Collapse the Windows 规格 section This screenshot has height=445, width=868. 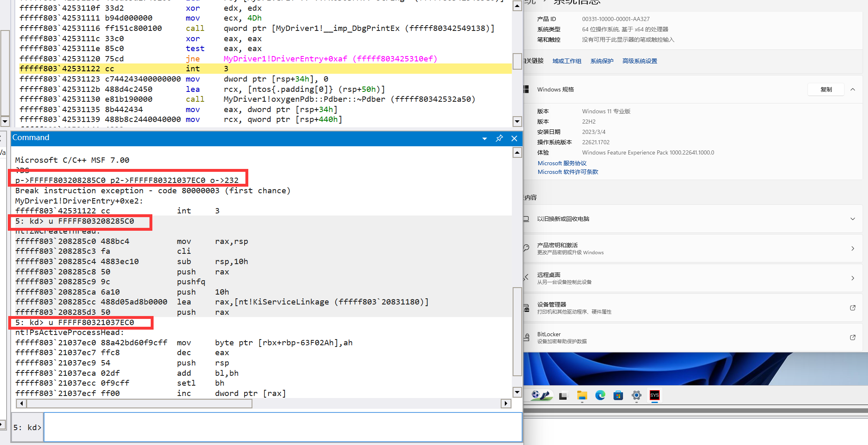click(x=853, y=89)
